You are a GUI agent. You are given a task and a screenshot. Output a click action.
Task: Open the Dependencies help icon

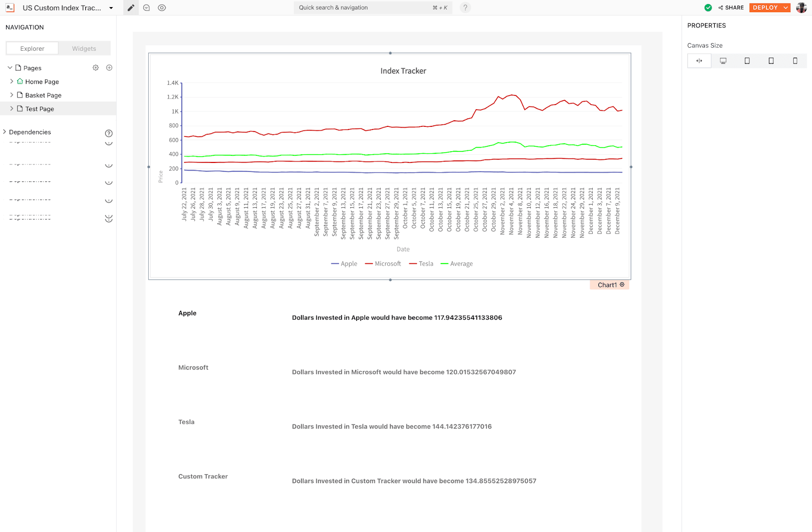[109, 133]
